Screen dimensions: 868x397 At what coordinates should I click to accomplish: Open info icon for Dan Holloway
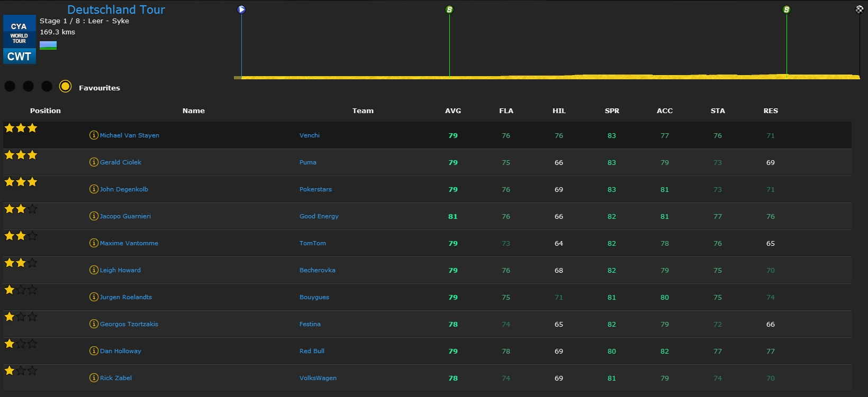pyautogui.click(x=94, y=351)
